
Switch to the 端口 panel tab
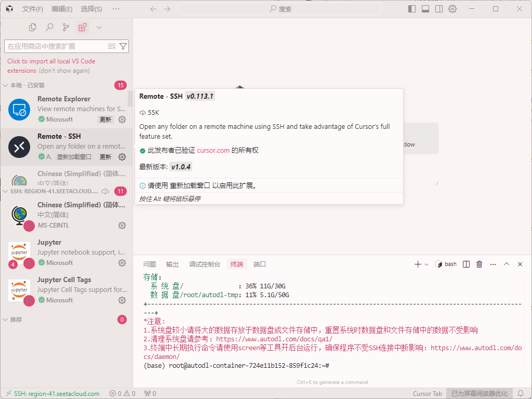[x=260, y=264]
